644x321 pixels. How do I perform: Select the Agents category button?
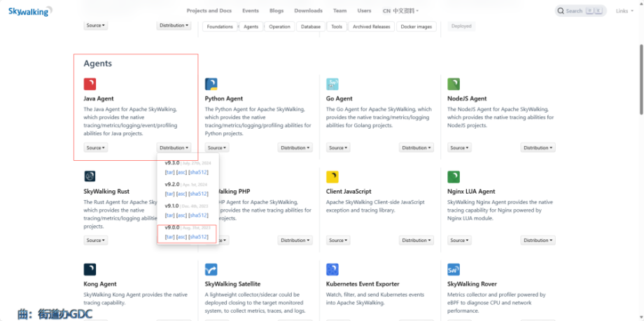coord(251,27)
